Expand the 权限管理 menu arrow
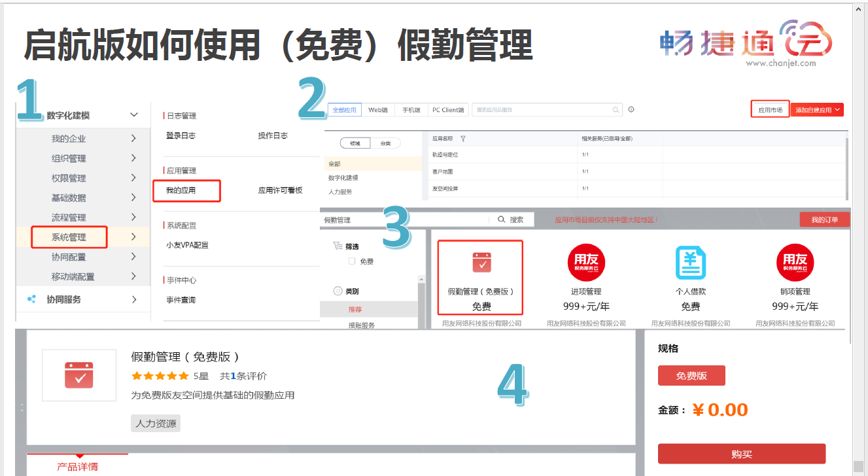The width and height of the screenshot is (868, 476). 133,177
